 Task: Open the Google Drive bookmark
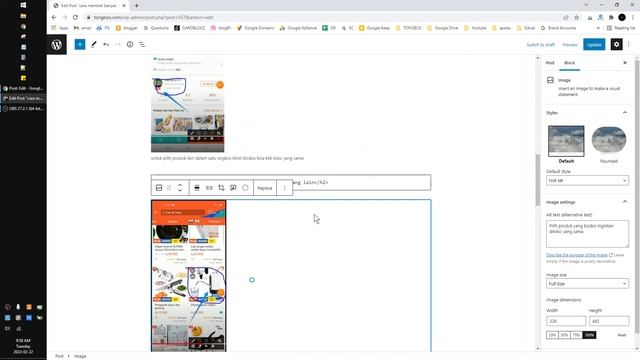pos(442,28)
